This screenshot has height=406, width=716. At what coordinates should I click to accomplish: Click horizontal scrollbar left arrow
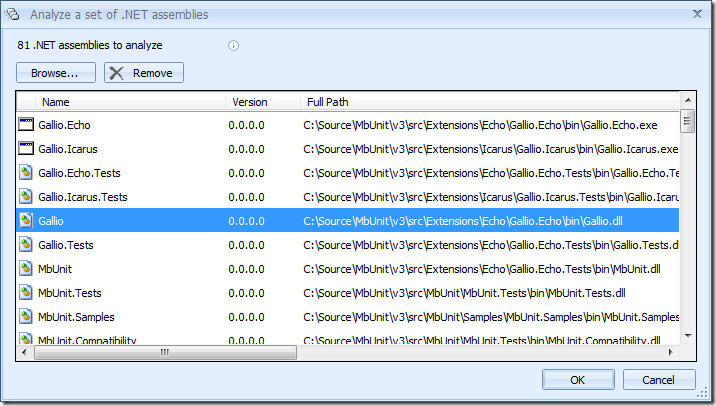pos(25,352)
